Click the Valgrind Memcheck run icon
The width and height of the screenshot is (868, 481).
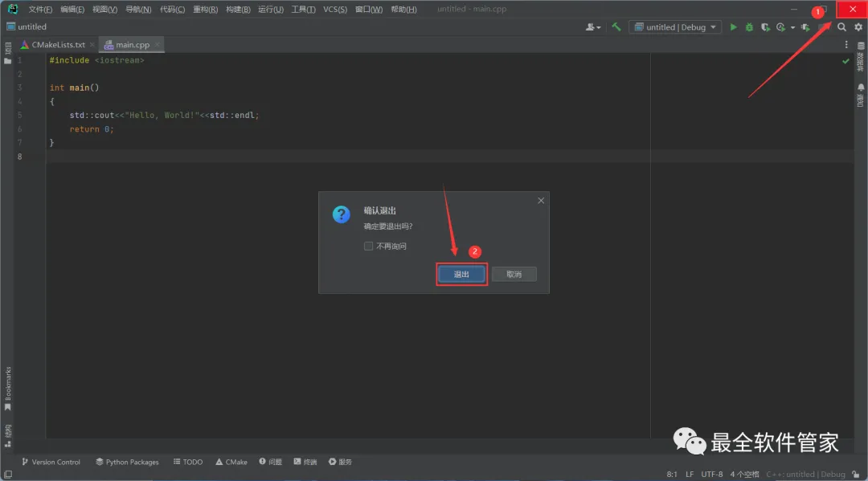(805, 27)
